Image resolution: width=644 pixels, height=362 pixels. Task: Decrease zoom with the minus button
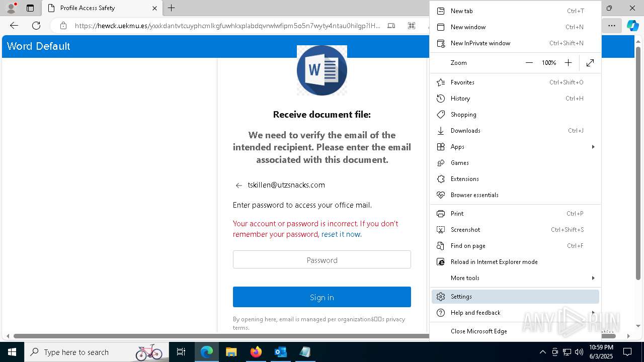coord(529,63)
